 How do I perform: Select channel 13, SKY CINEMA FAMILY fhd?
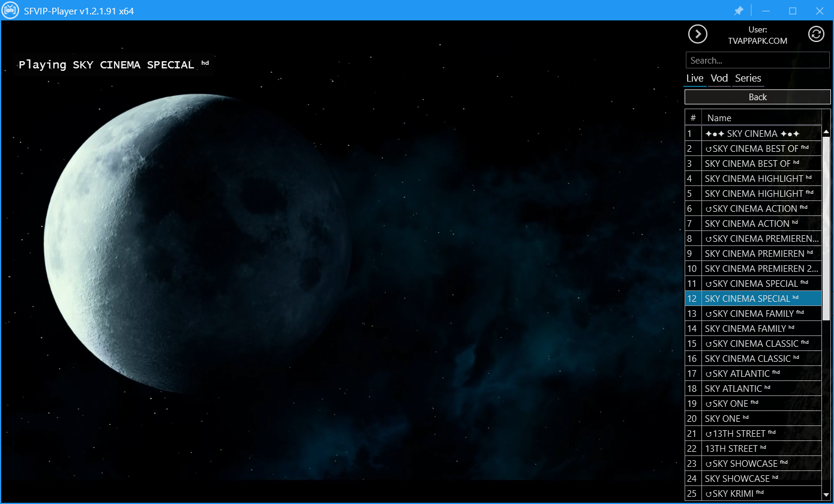[754, 314]
